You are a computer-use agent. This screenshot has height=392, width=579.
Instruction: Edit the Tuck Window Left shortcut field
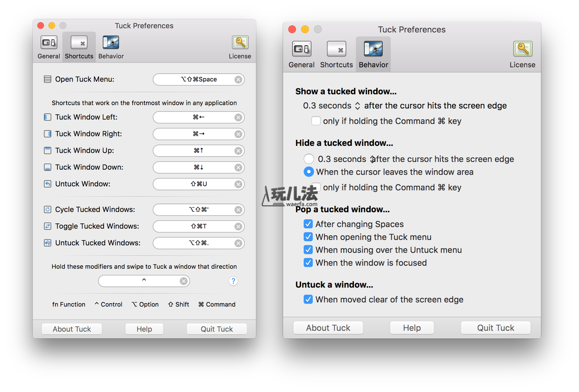coord(199,117)
